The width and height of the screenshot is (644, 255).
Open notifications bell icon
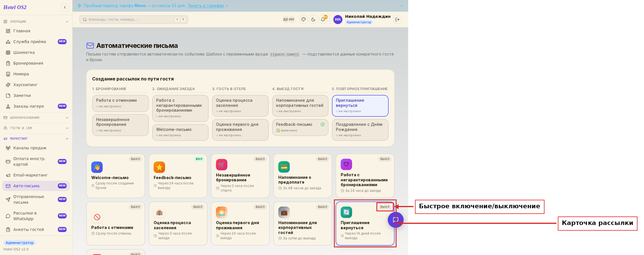tap(323, 20)
